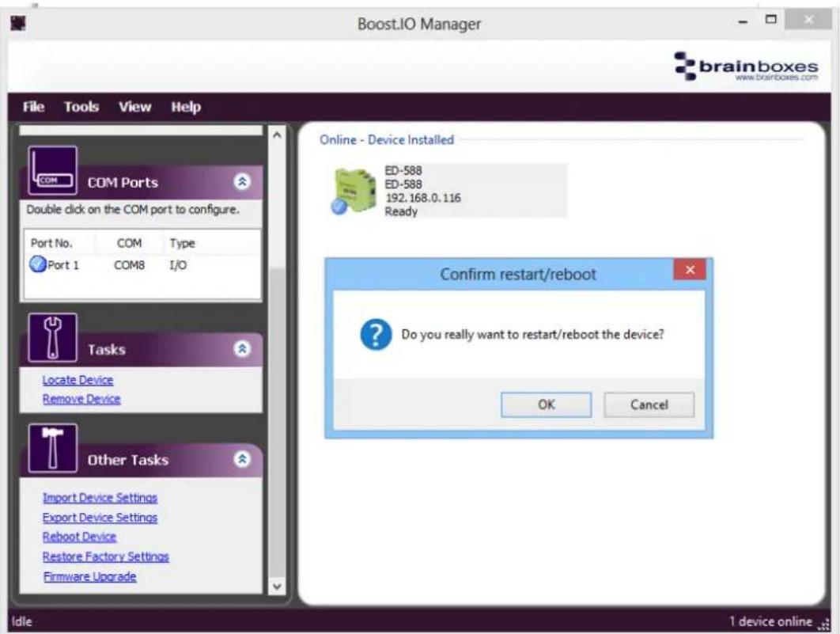Screen dimensions: 840x634
Task: Click the Brainboxes logo
Action: 746,66
